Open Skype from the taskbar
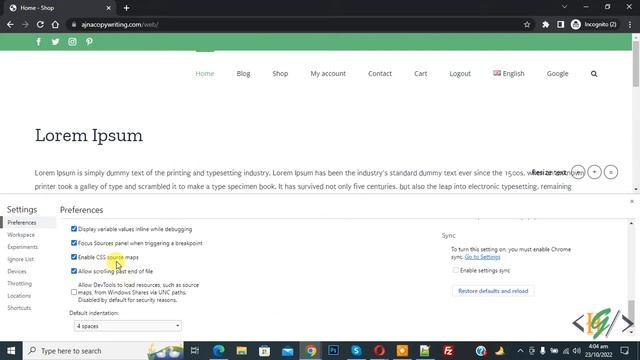 pyautogui.click(x=356, y=351)
